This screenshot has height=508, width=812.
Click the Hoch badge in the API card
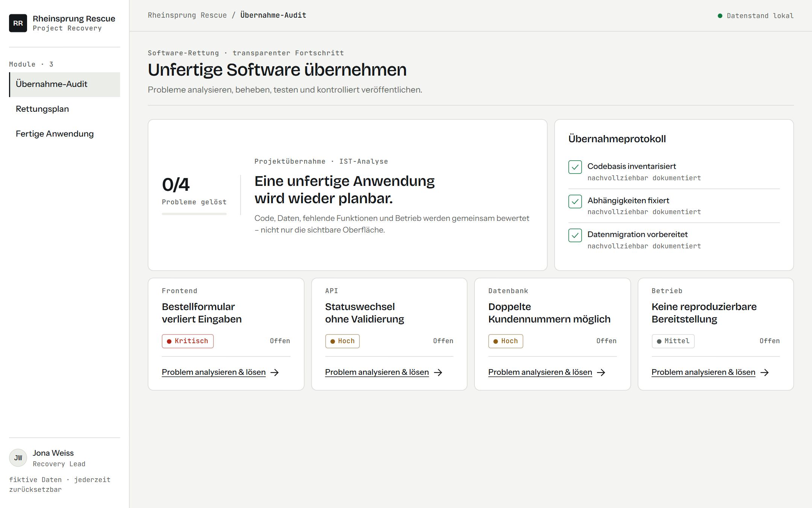pyautogui.click(x=342, y=341)
